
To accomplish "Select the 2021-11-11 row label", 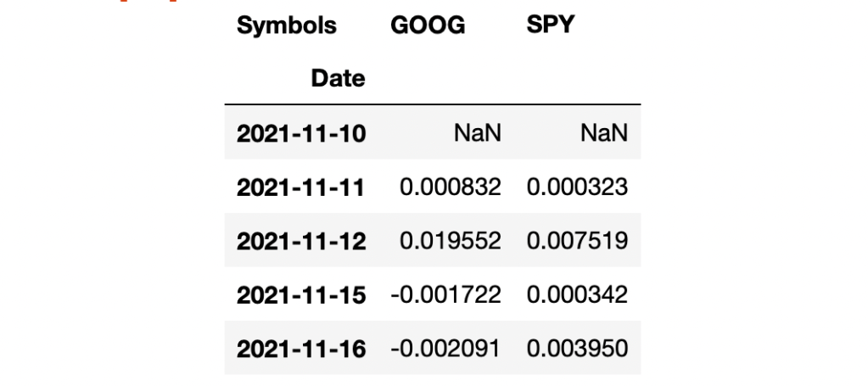I will (301, 187).
